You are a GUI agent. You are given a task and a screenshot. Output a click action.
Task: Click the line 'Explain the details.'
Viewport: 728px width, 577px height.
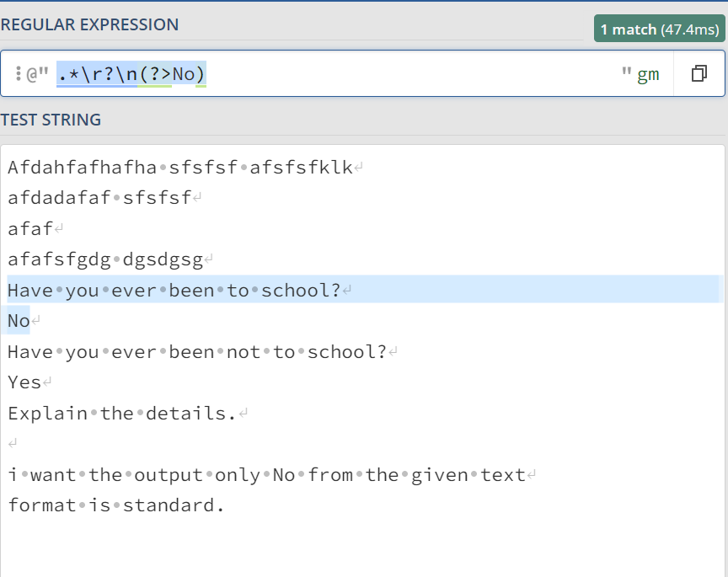click(121, 414)
